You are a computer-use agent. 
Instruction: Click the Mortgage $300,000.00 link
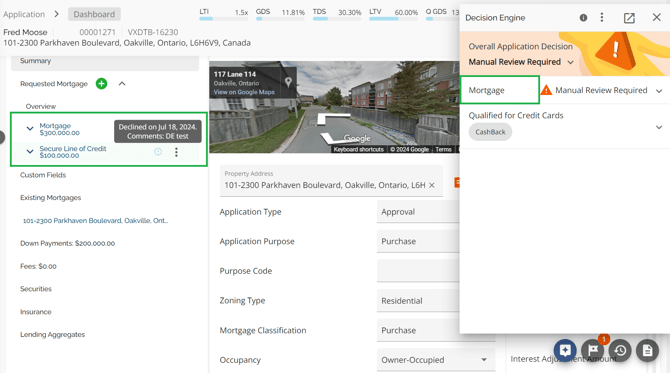click(59, 129)
